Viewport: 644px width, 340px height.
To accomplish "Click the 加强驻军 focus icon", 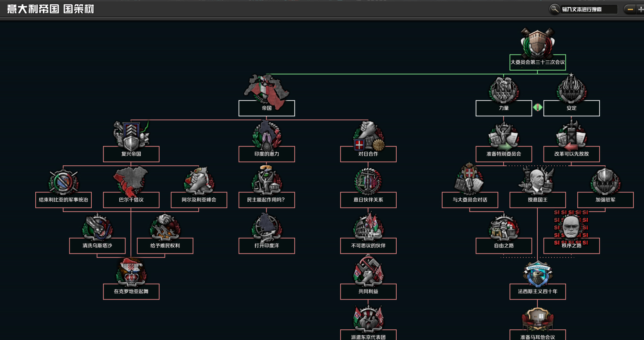I will [x=605, y=181].
